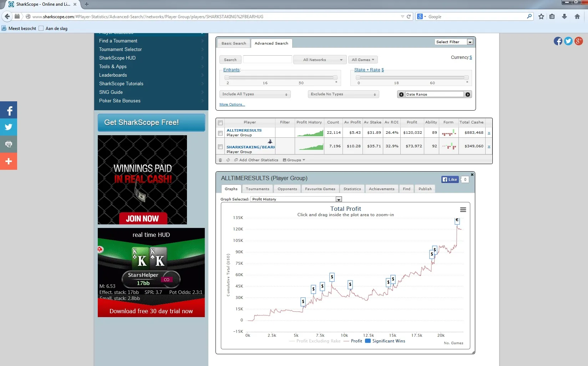Viewport: 588px width, 366px height.
Task: Click the Euro significant win marker on chart
Action: click(457, 220)
